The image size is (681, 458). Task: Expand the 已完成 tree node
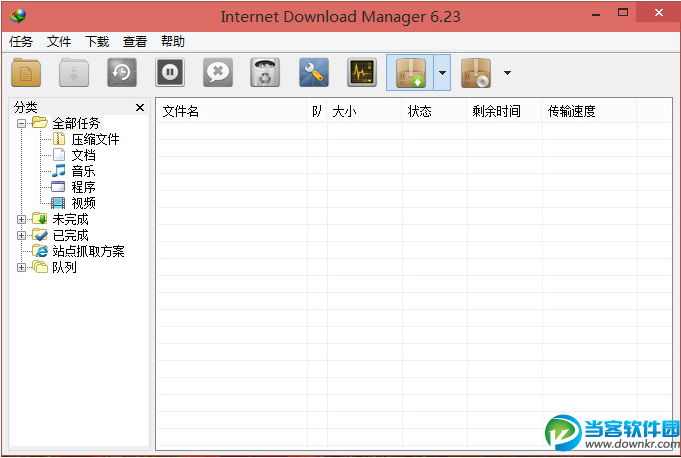click(21, 236)
